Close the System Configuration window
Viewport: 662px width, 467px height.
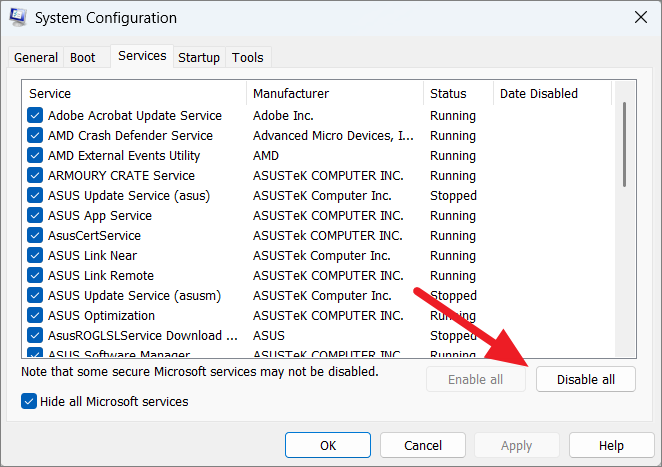coord(641,17)
